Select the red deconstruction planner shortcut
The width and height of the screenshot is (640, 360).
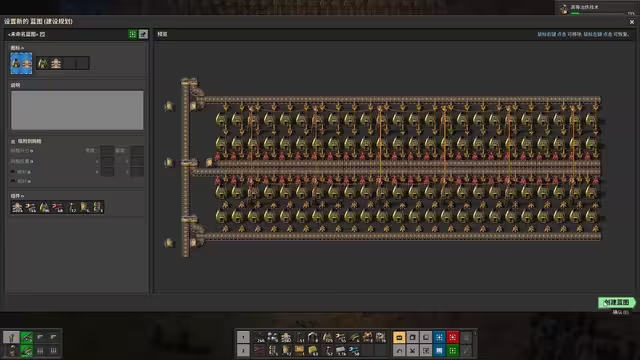point(453,337)
